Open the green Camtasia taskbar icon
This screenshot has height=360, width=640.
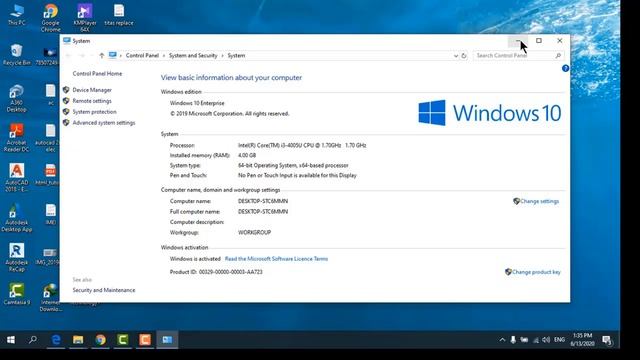pos(123,340)
